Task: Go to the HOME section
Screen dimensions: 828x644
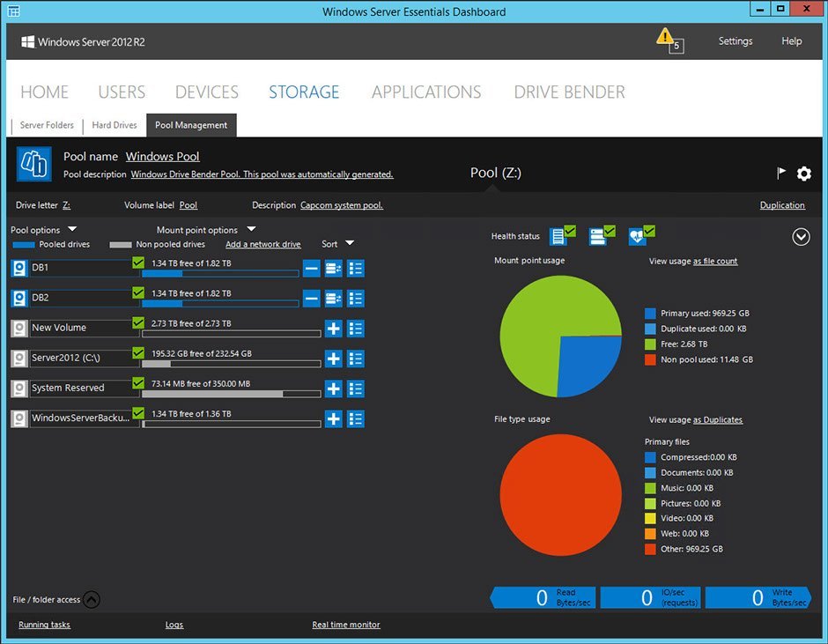Action: click(44, 92)
